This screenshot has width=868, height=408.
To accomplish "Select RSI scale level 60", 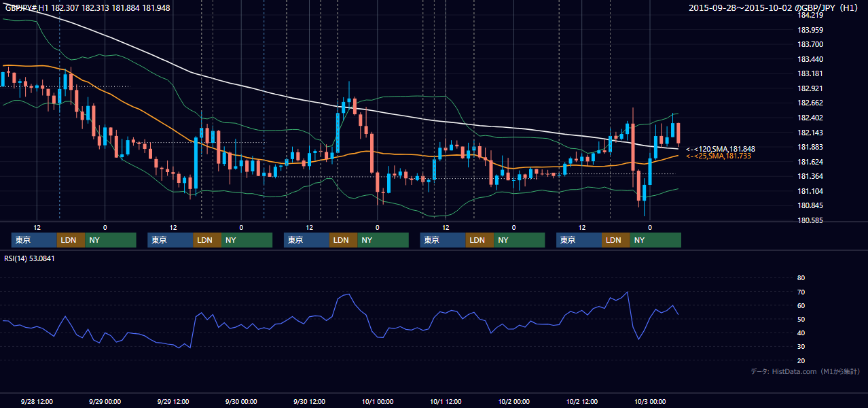I will pyautogui.click(x=801, y=305).
